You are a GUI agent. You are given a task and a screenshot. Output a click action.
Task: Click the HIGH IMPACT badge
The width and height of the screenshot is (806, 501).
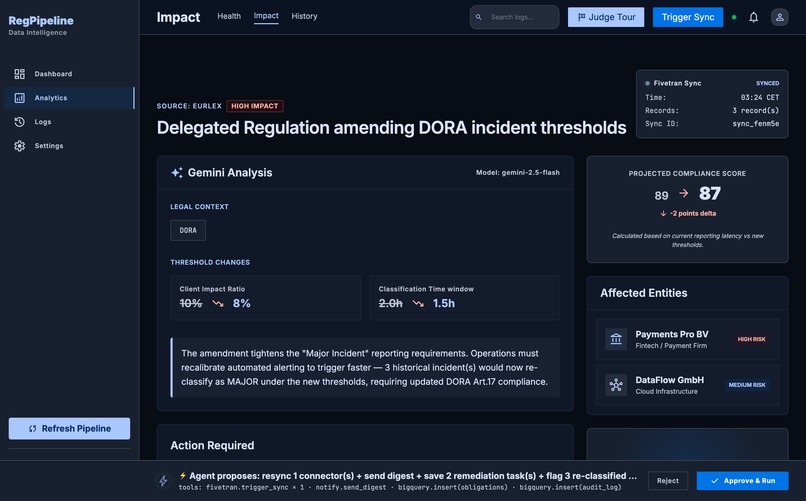click(254, 106)
